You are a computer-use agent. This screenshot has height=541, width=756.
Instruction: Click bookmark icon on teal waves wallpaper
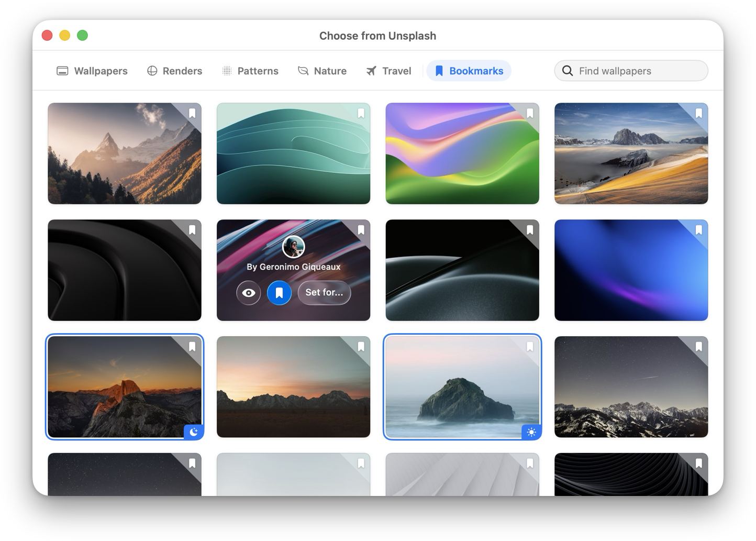(x=361, y=113)
